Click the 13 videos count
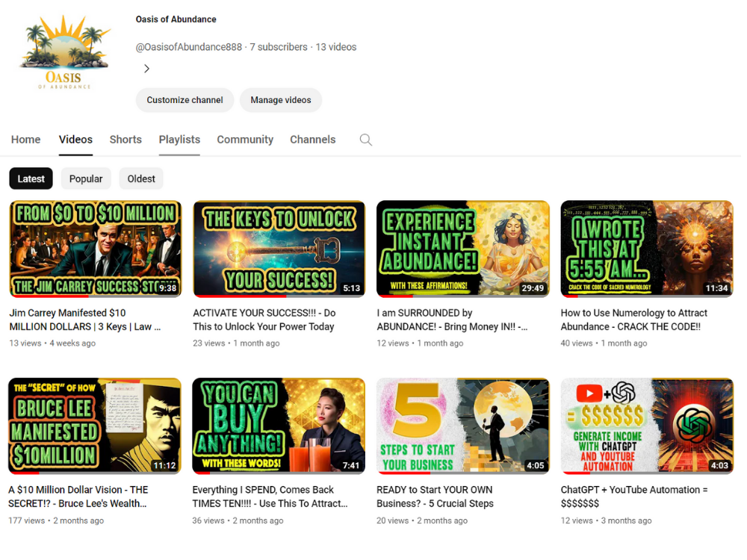 point(336,47)
